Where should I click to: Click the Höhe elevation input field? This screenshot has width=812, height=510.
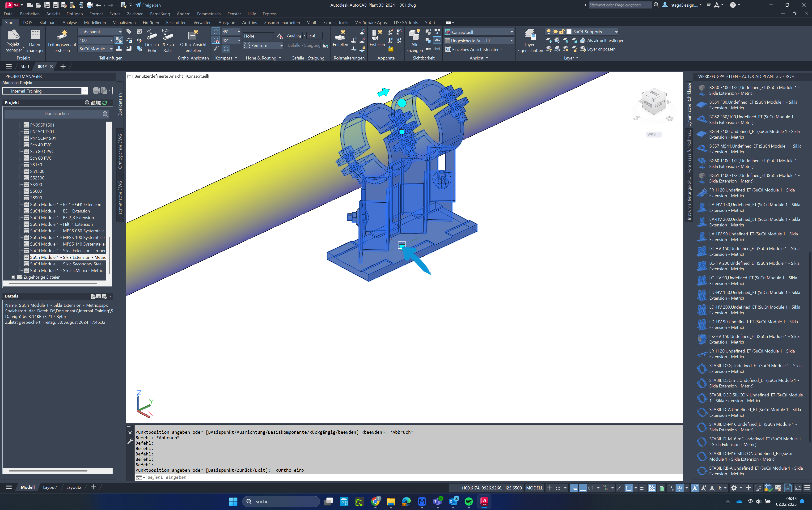tap(258, 36)
